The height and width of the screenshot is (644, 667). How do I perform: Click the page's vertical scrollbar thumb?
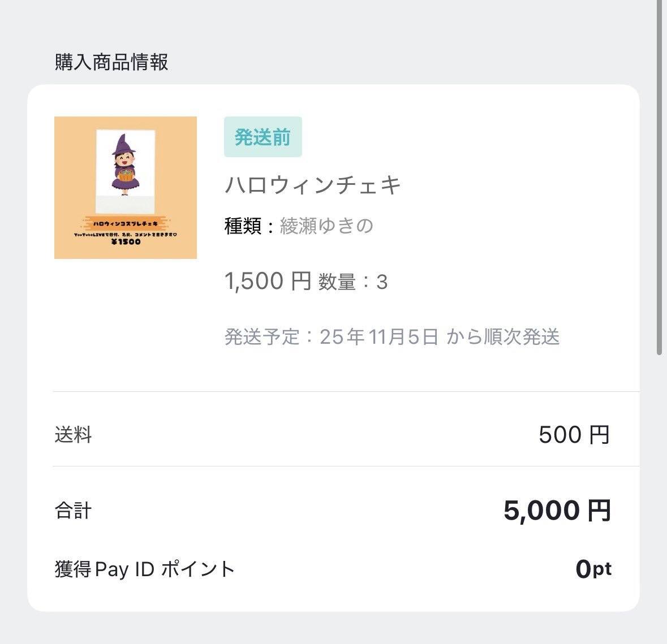[x=659, y=175]
